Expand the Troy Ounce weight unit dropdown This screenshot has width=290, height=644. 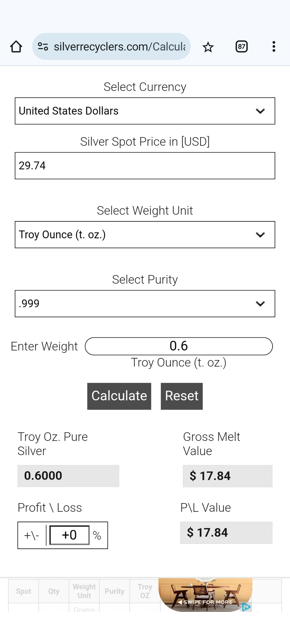tap(145, 235)
